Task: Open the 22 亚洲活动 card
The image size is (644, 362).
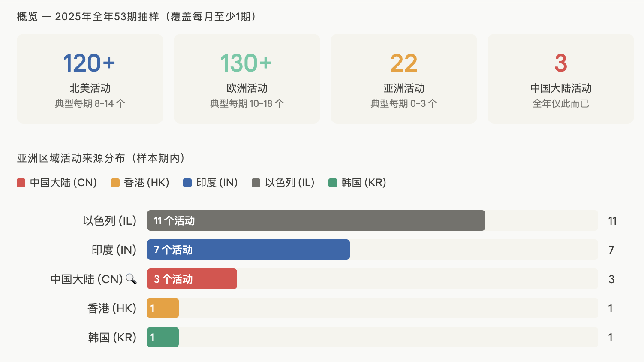Action: pos(404,78)
